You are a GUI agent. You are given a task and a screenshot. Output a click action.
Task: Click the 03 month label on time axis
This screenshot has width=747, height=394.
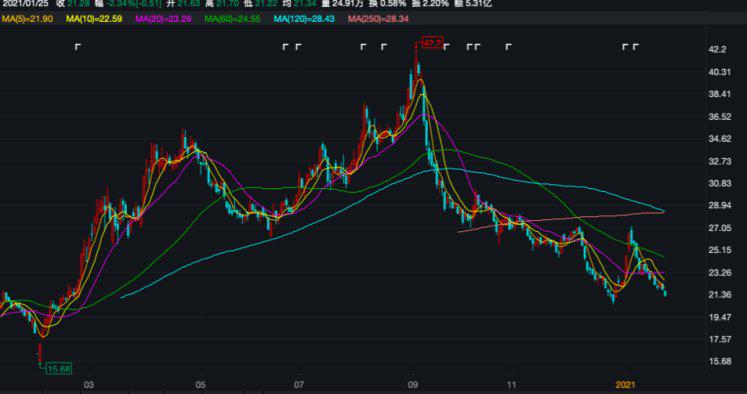[89, 385]
